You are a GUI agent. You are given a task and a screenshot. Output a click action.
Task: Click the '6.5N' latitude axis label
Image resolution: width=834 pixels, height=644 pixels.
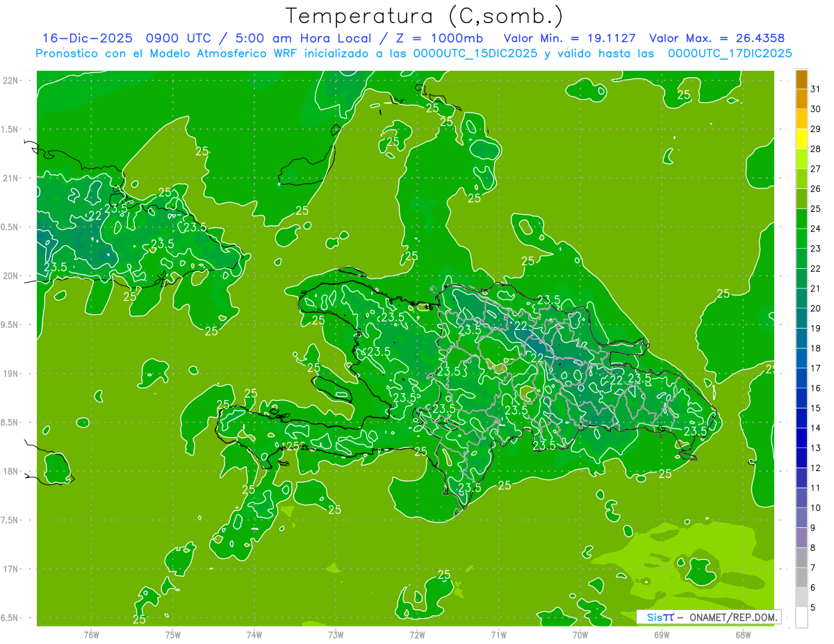click(10, 618)
